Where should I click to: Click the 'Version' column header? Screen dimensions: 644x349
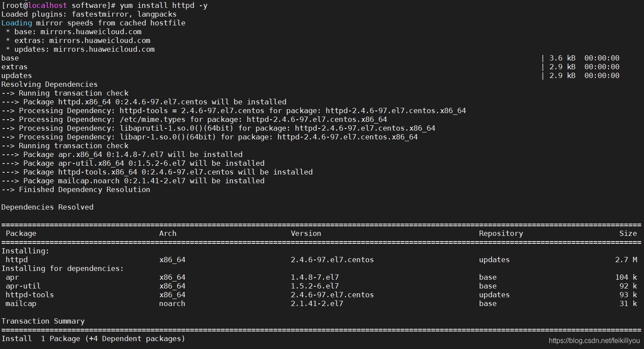click(x=306, y=233)
